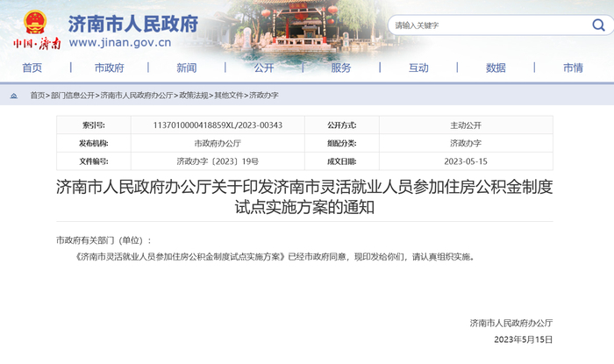
Task: Open the 互动 navigation menu item
Action: click(x=418, y=68)
